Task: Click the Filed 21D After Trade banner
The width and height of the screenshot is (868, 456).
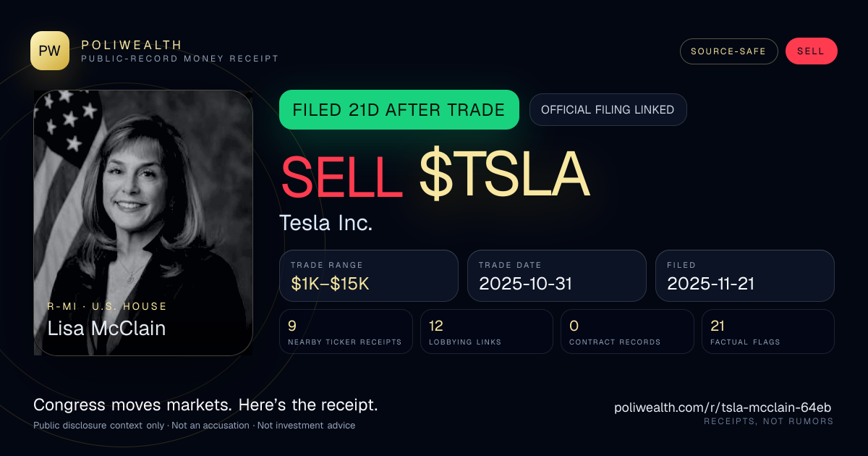Action: point(399,110)
